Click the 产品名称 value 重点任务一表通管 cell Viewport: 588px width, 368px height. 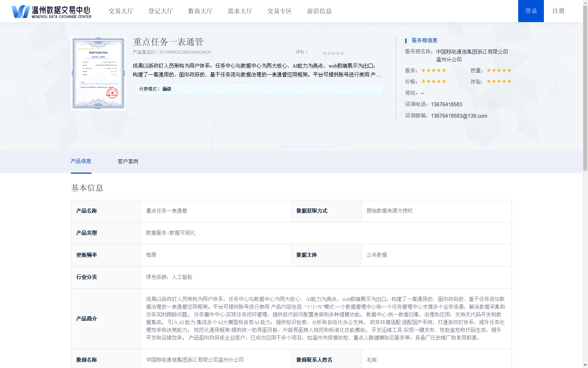point(216,211)
